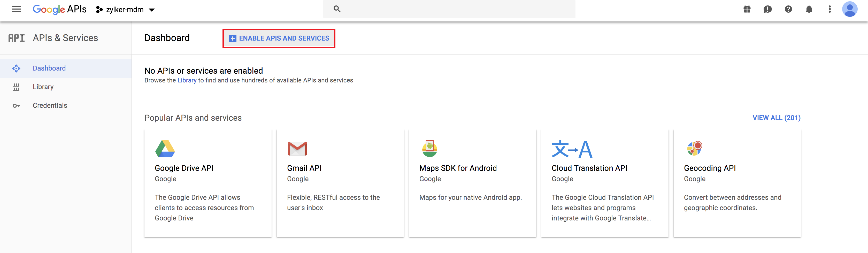Expand the zylker-mdm project dropdown arrow
Viewport: 868px width, 253px height.
[152, 10]
